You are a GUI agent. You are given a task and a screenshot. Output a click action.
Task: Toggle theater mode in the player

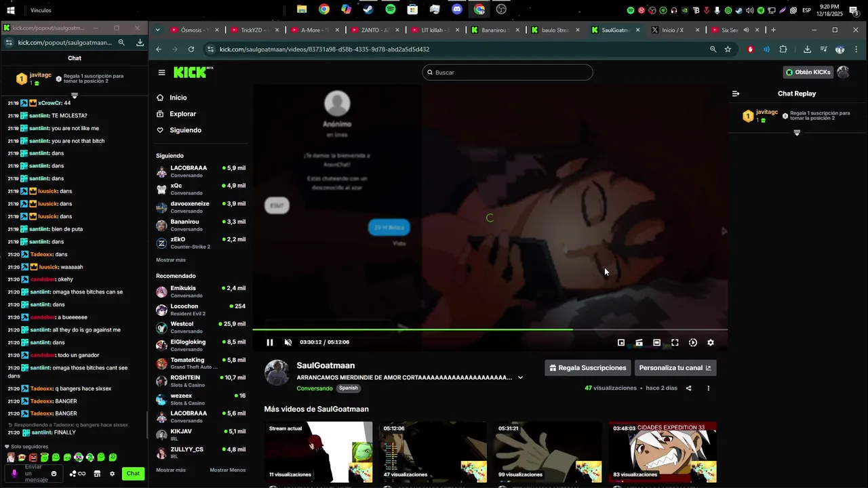tap(657, 342)
